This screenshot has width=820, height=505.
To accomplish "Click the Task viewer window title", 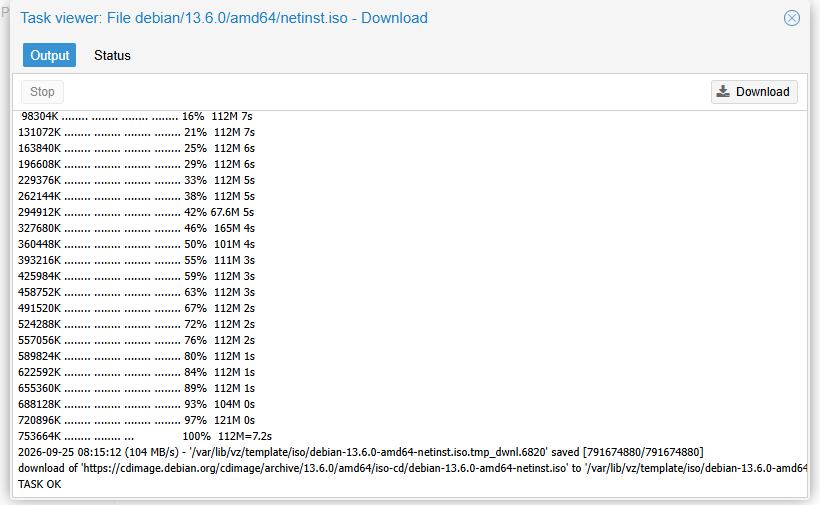I will coord(224,18).
